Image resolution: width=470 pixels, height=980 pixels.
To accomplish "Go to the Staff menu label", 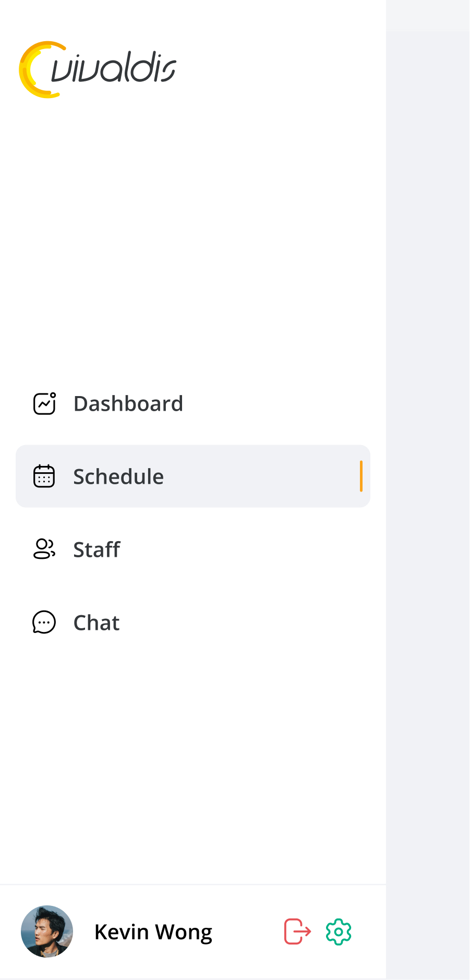I will pyautogui.click(x=97, y=549).
